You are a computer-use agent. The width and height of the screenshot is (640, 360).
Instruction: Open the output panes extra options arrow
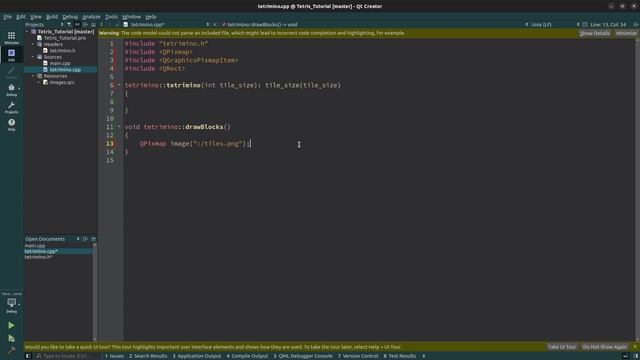point(424,356)
